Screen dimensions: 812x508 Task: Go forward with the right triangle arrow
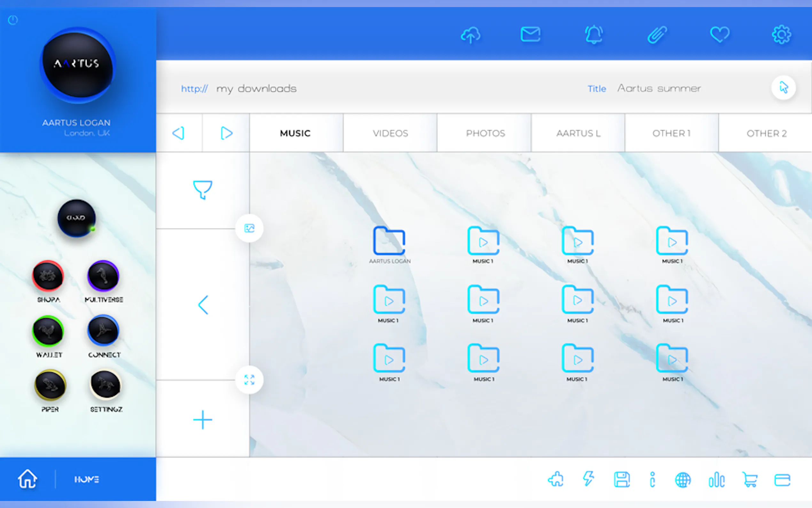pyautogui.click(x=226, y=133)
